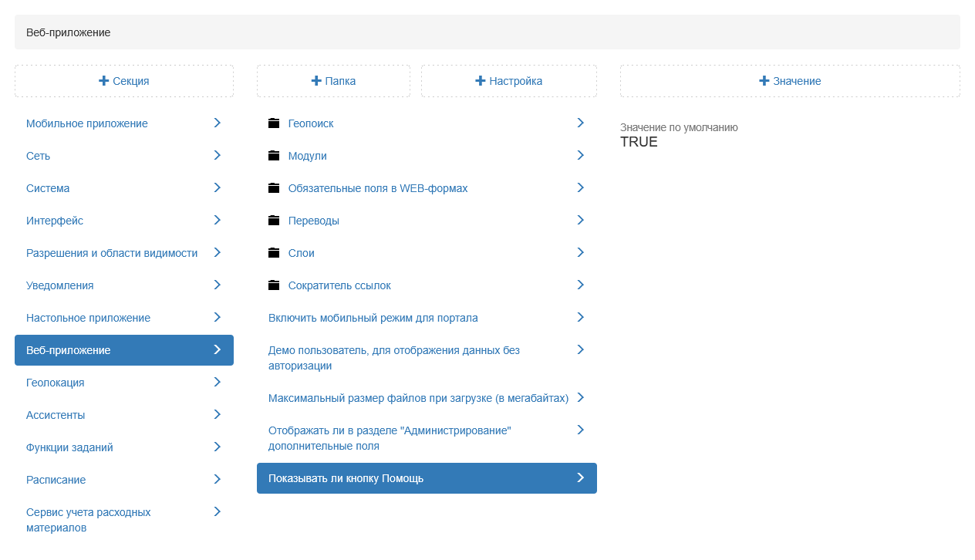Click the plus icon on Папка button
Viewport: 975px width, 560px height.
(316, 81)
